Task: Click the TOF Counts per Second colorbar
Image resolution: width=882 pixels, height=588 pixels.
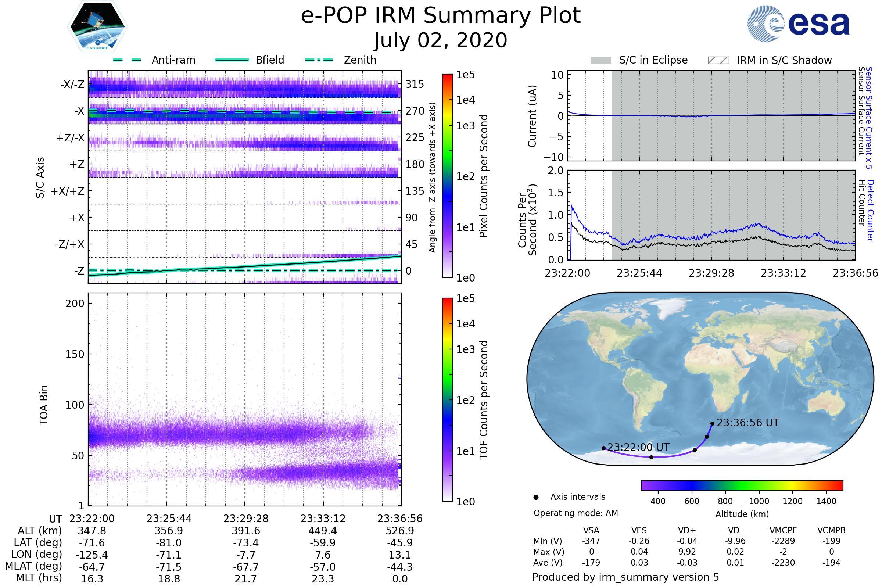Action: [447, 399]
